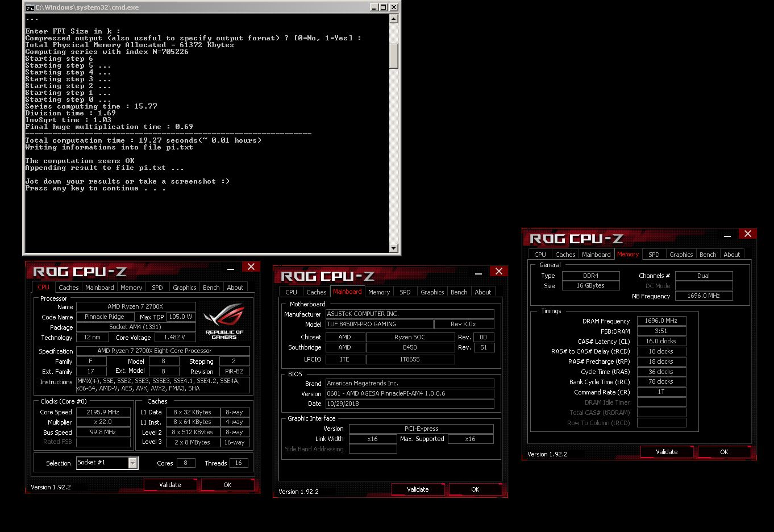
Task: Click the Core Voltage value 1.482 V
Action: (x=174, y=337)
